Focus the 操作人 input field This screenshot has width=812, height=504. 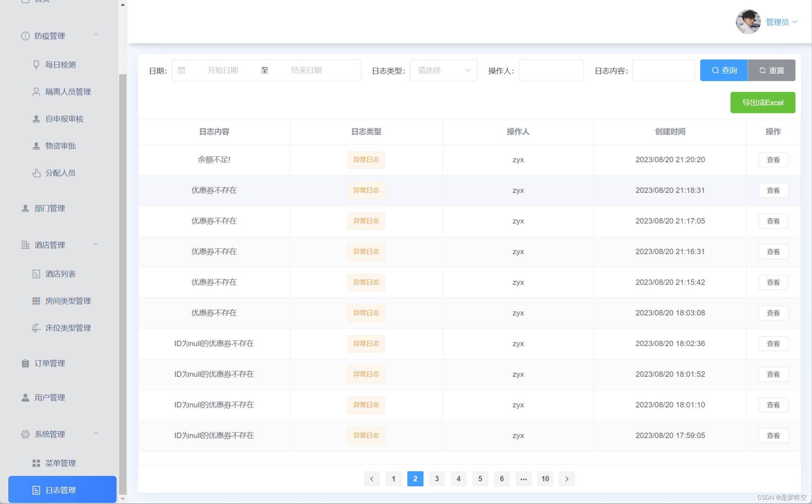[x=551, y=70]
